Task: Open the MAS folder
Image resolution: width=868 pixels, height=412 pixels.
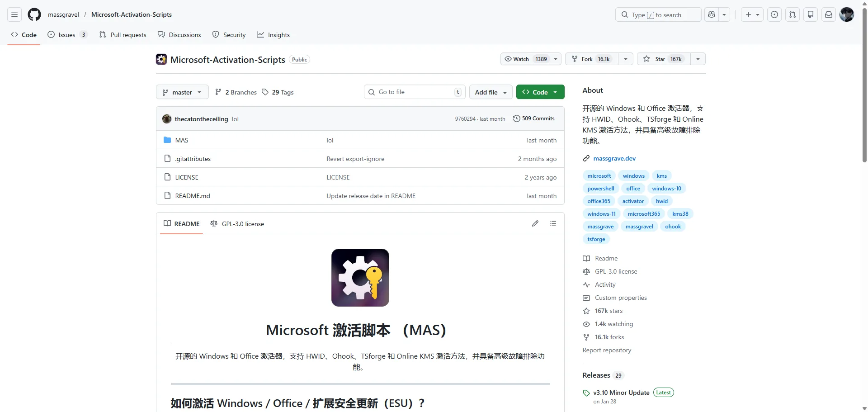Action: [182, 140]
